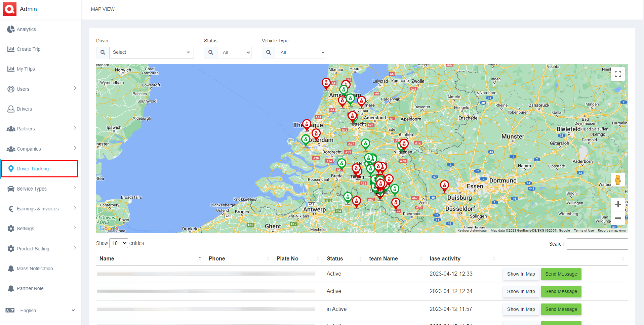Click the Product Setting gear icon

(x=11, y=249)
